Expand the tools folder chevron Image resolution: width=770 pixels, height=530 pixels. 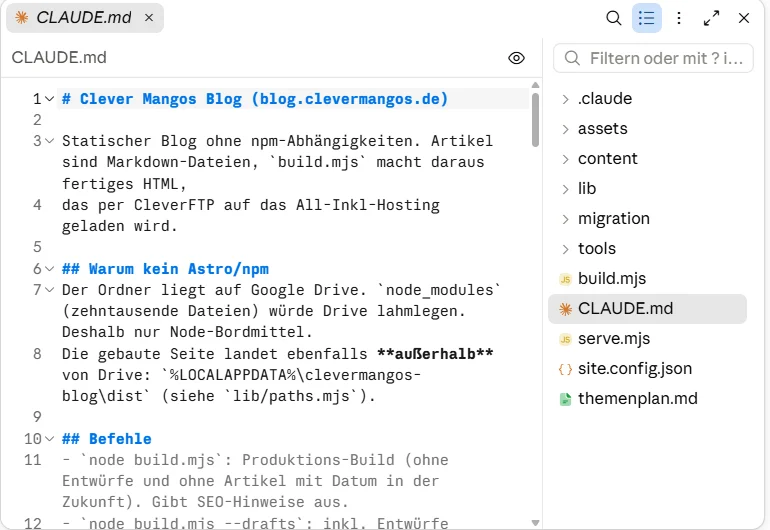pos(565,249)
